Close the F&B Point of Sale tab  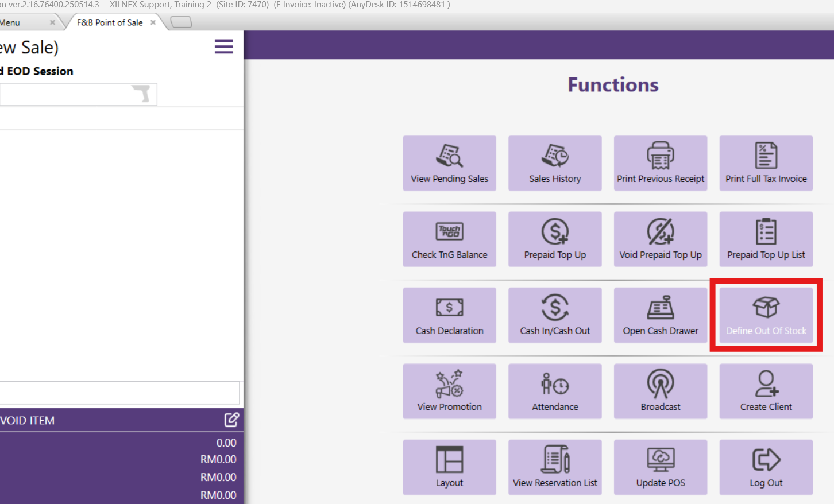pos(153,22)
